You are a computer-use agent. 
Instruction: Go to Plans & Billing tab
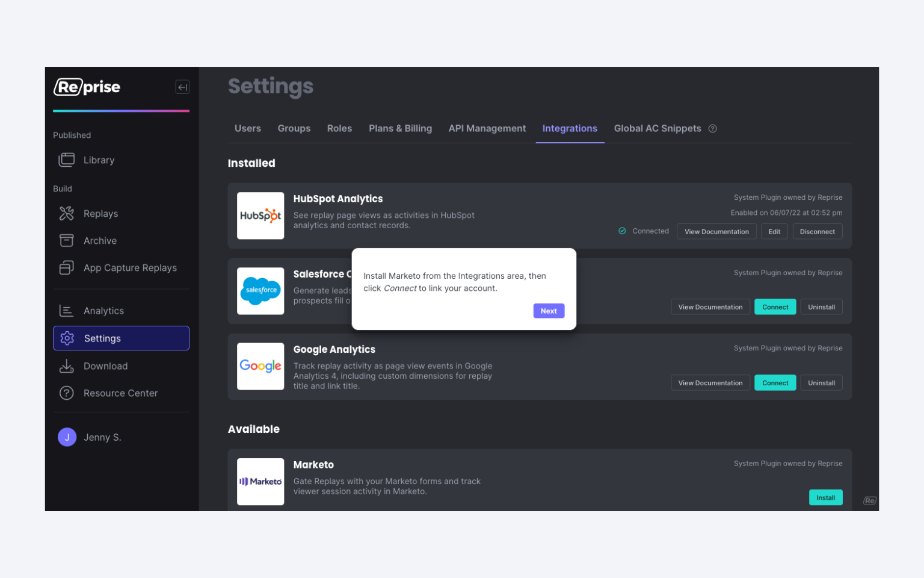(400, 129)
